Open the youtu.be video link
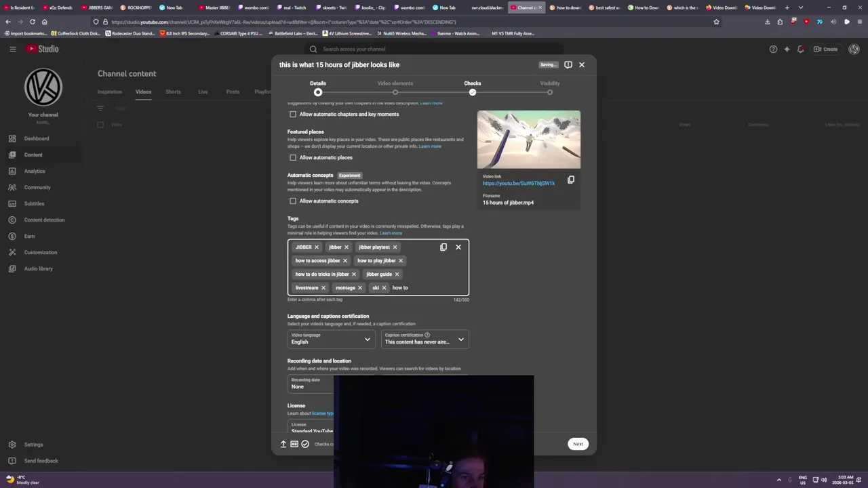Screen dimensions: 868x488 519,183
